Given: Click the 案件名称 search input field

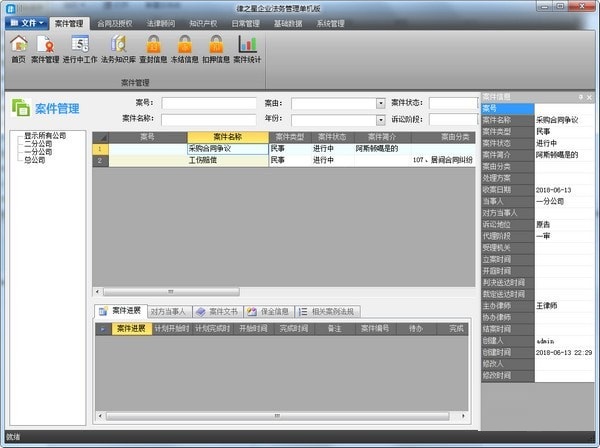Looking at the screenshot, I should pyautogui.click(x=209, y=119).
